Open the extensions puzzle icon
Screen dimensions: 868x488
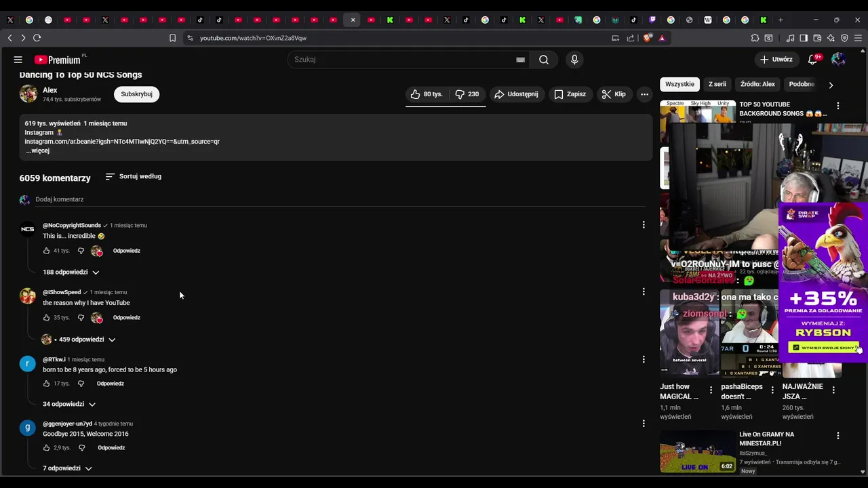coord(755,38)
